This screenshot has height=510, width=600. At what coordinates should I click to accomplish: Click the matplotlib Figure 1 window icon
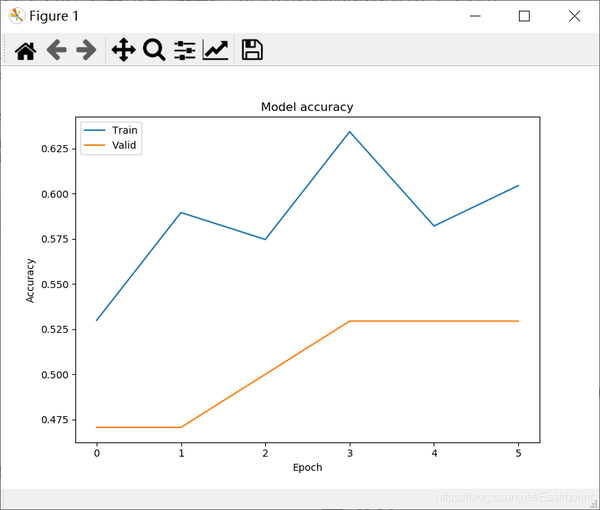point(16,16)
